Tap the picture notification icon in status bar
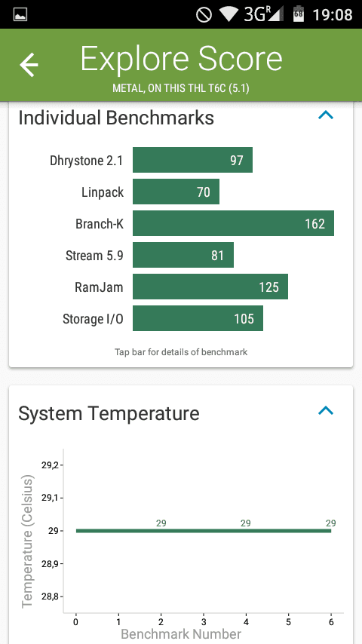 click(20, 15)
